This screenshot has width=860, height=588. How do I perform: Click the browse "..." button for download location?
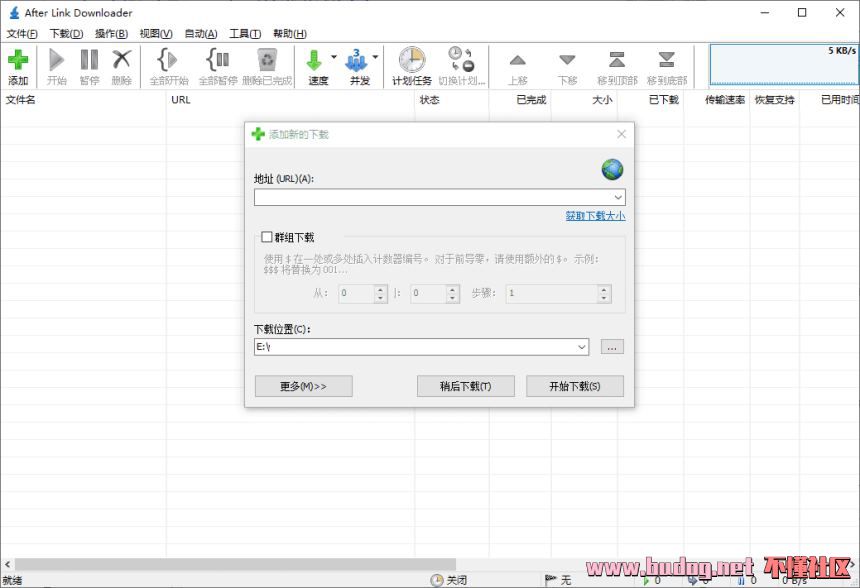(x=613, y=347)
